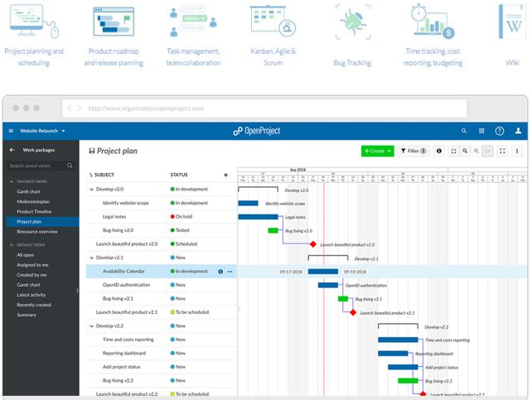This screenshot has height=400, width=532.
Task: Sort by the STATUS column header
Action: (x=179, y=175)
